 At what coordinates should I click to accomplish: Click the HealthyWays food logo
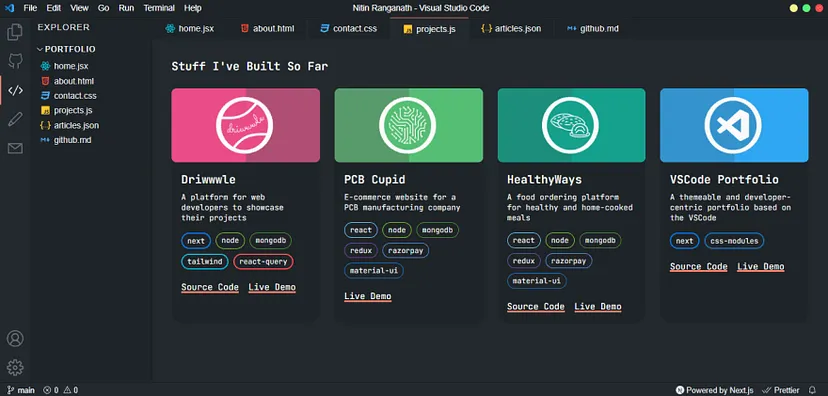(570, 125)
